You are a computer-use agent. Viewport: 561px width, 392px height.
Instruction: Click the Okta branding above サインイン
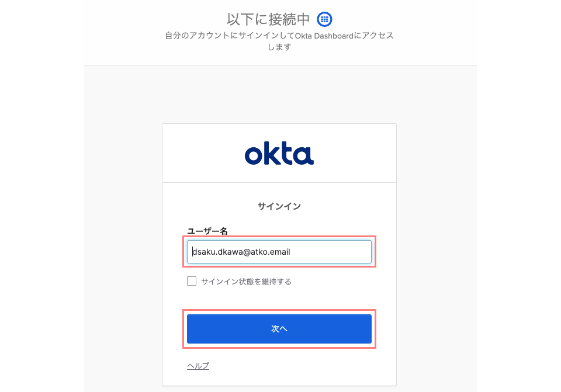(279, 152)
